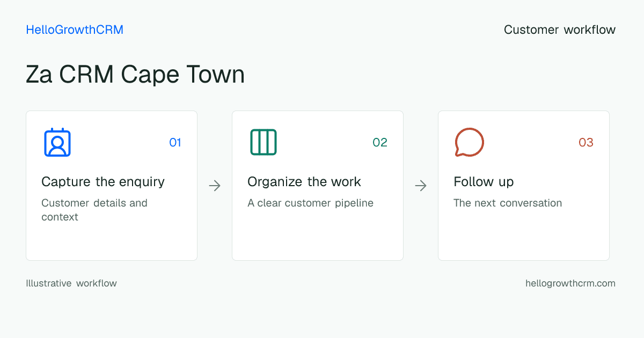Image resolution: width=644 pixels, height=338 pixels.
Task: Click the contact card icon in the Capture card
Action: coord(57,142)
